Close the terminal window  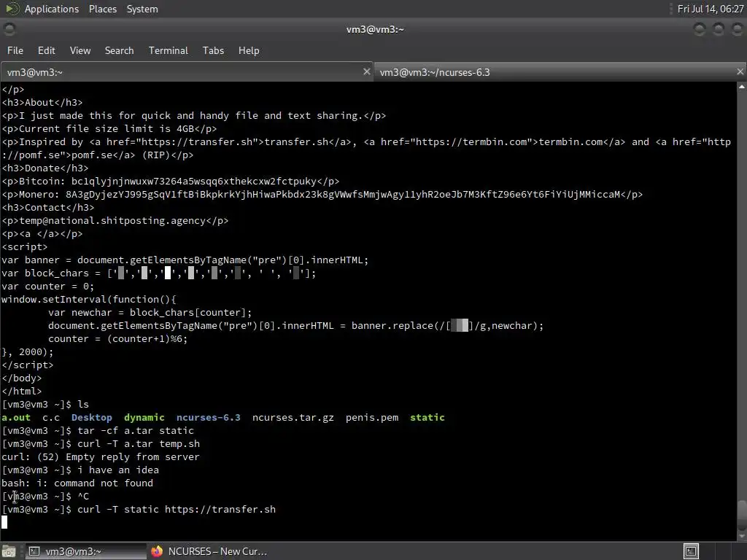click(737, 29)
